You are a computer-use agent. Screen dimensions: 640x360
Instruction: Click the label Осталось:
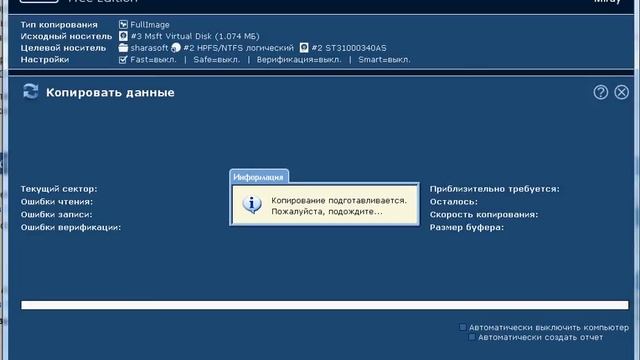point(453,202)
